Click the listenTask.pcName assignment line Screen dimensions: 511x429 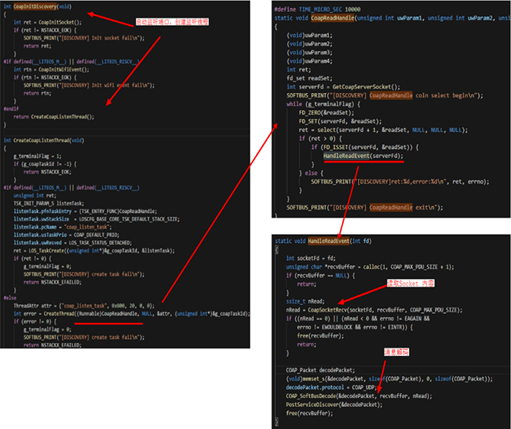63,227
